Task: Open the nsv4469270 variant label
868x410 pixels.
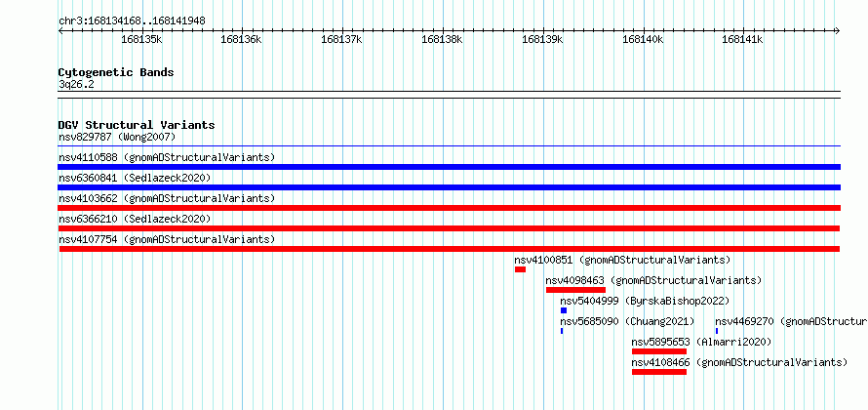Action: click(x=791, y=321)
